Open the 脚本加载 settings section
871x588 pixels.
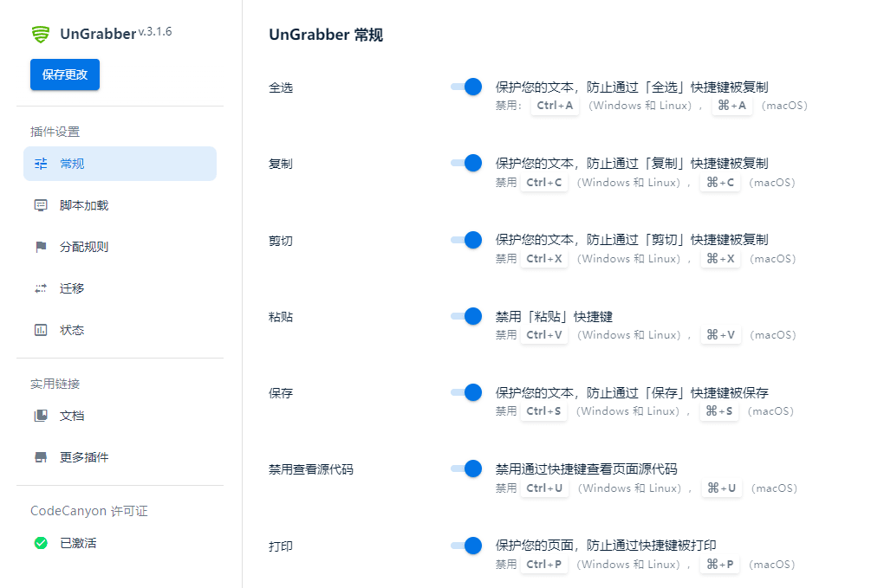[120, 205]
